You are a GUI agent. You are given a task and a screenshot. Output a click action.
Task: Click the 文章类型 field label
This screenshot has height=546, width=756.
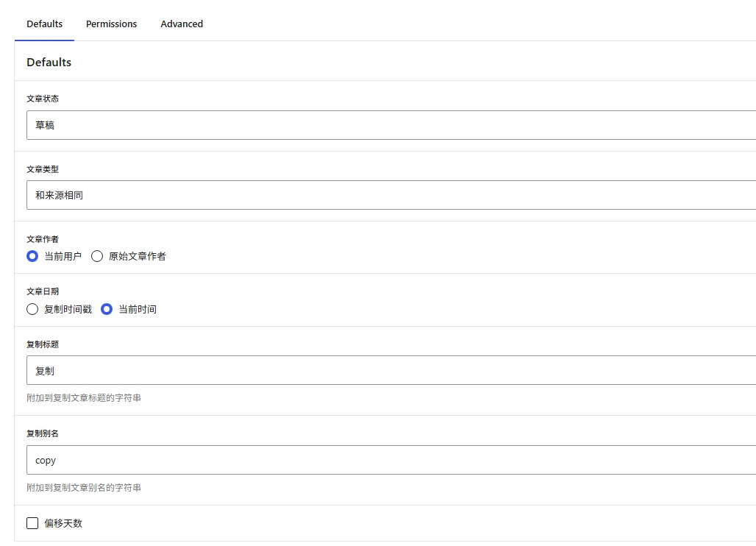[x=43, y=169]
